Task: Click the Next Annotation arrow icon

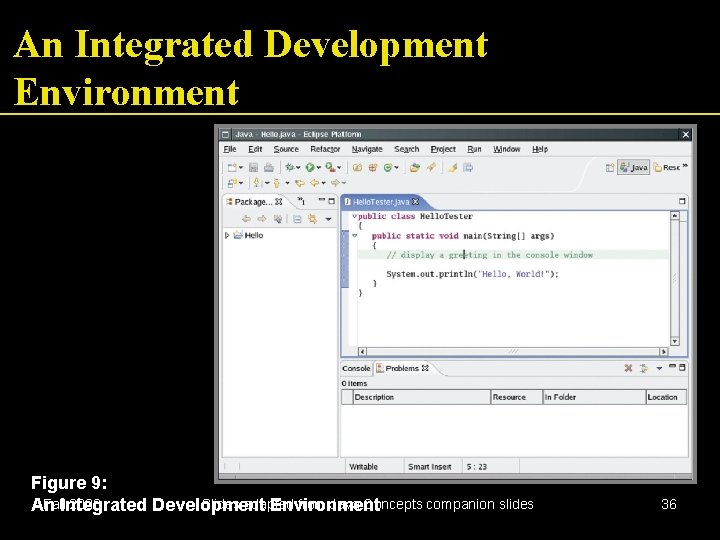Action: tap(257, 183)
